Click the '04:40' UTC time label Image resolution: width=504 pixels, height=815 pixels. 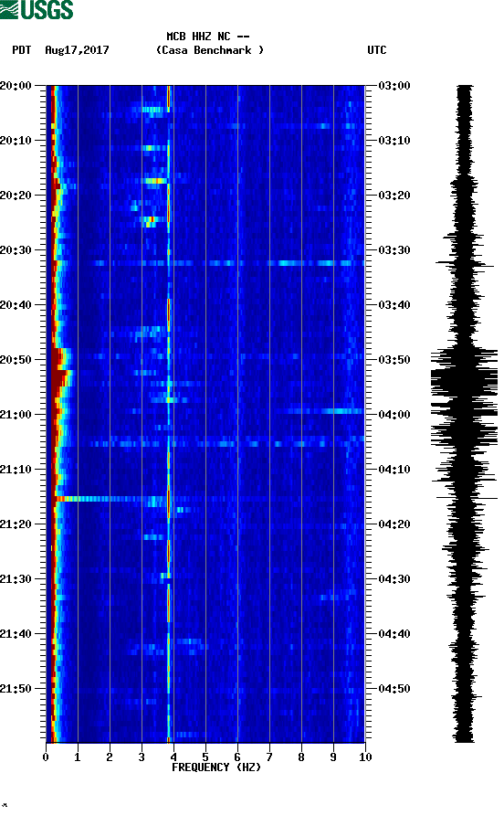click(394, 634)
